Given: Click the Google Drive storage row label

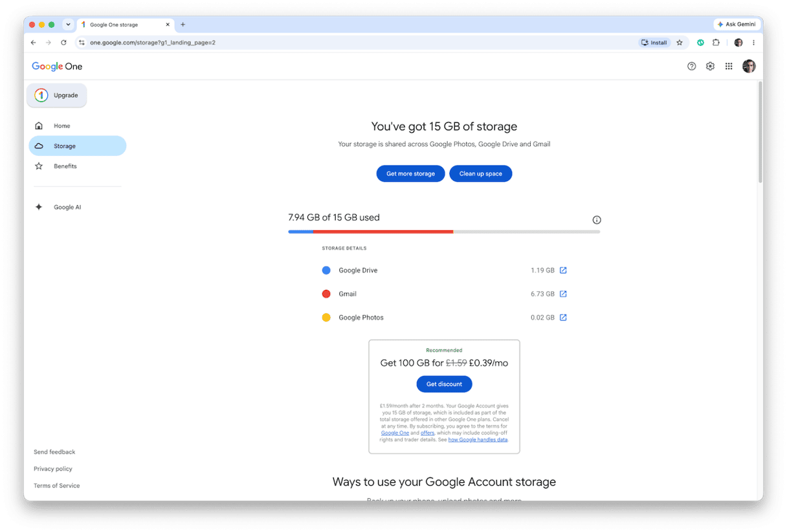Looking at the screenshot, I should point(358,271).
